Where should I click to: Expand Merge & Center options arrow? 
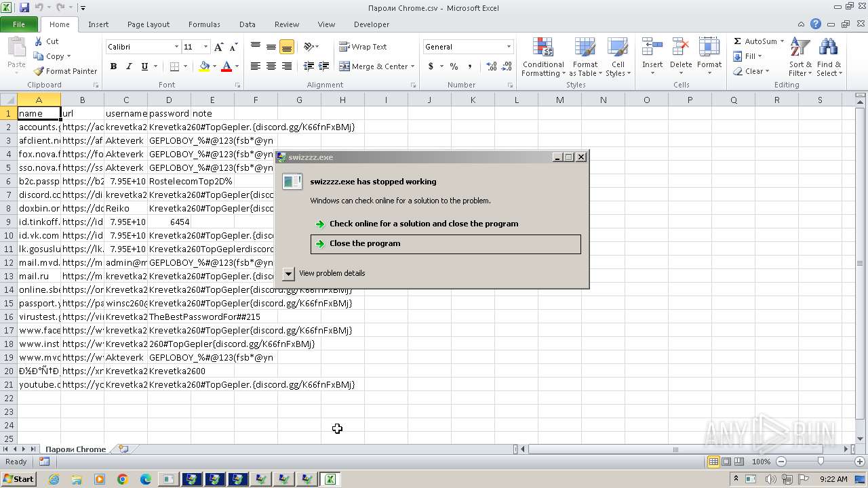click(x=414, y=66)
